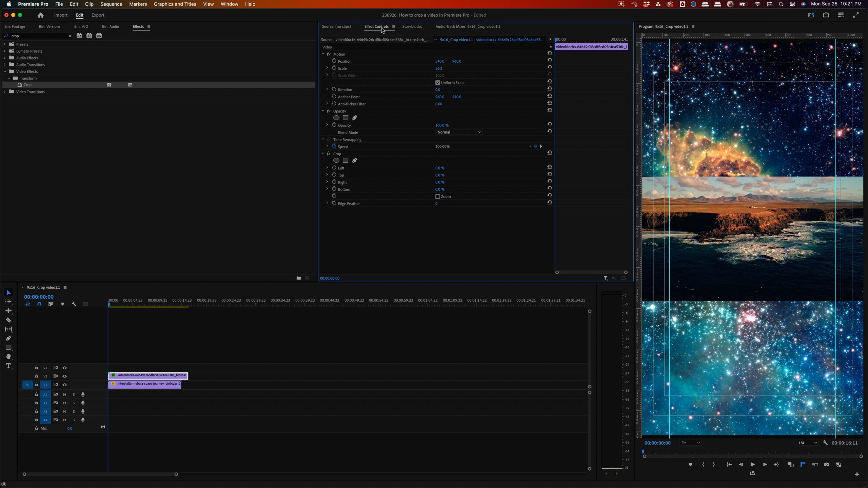Image resolution: width=868 pixels, height=488 pixels.
Task: Click the Crop effect icon in Effect Controls
Action: [x=329, y=153]
